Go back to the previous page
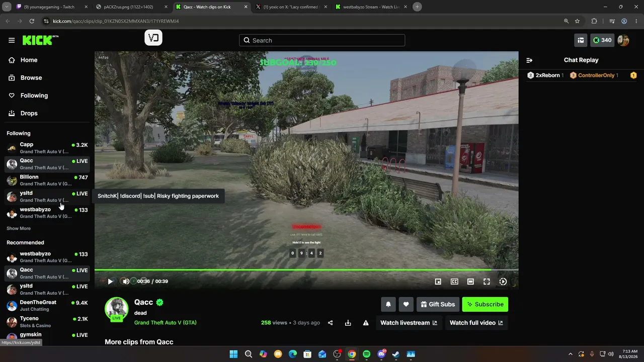Image resolution: width=644 pixels, height=362 pixels. (8, 21)
